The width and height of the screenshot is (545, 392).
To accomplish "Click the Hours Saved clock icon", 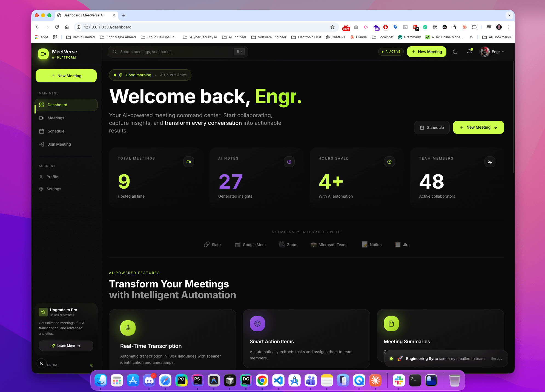I will [x=389, y=162].
